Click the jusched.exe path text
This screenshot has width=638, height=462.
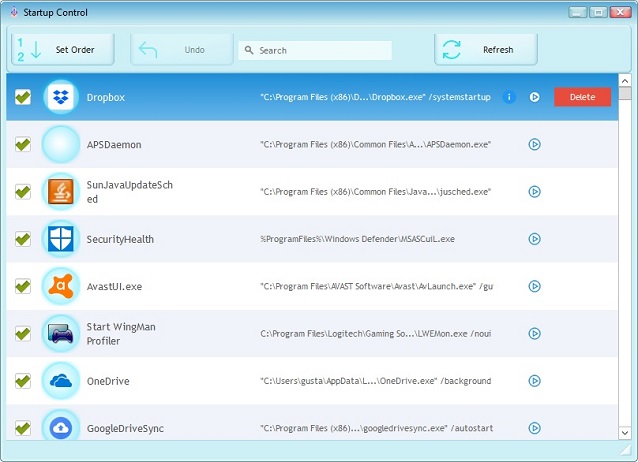[x=375, y=192]
